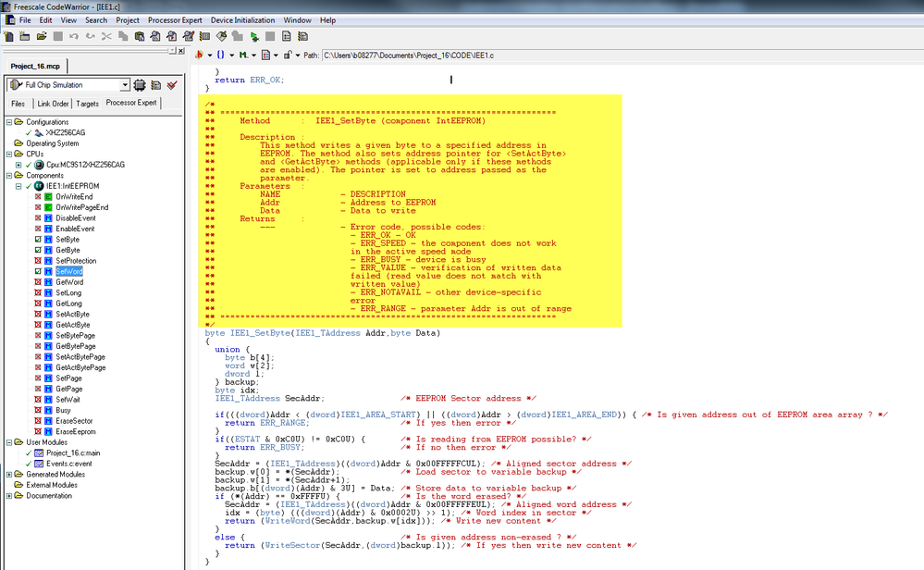Enable the EraseSector method checkbox
Image resolution: width=924 pixels, height=570 pixels.
pyautogui.click(x=38, y=421)
